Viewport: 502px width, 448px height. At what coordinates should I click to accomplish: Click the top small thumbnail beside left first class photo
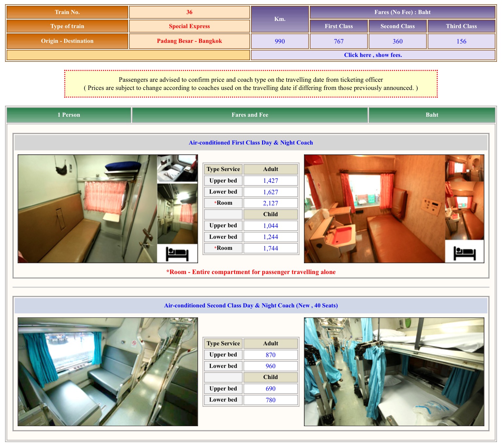point(177,168)
